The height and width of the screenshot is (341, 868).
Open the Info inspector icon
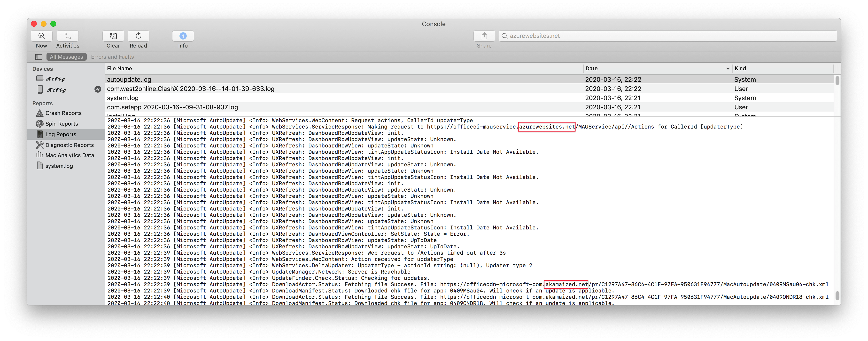pyautogui.click(x=183, y=36)
